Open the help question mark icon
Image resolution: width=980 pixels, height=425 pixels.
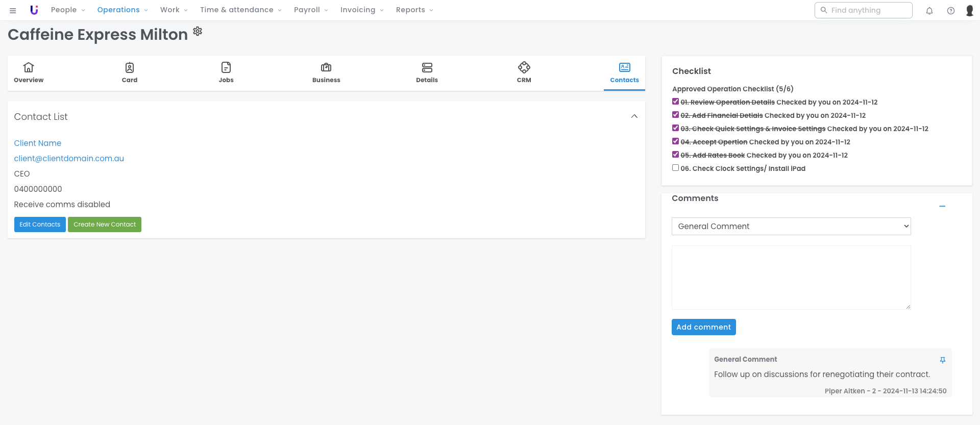(x=951, y=11)
